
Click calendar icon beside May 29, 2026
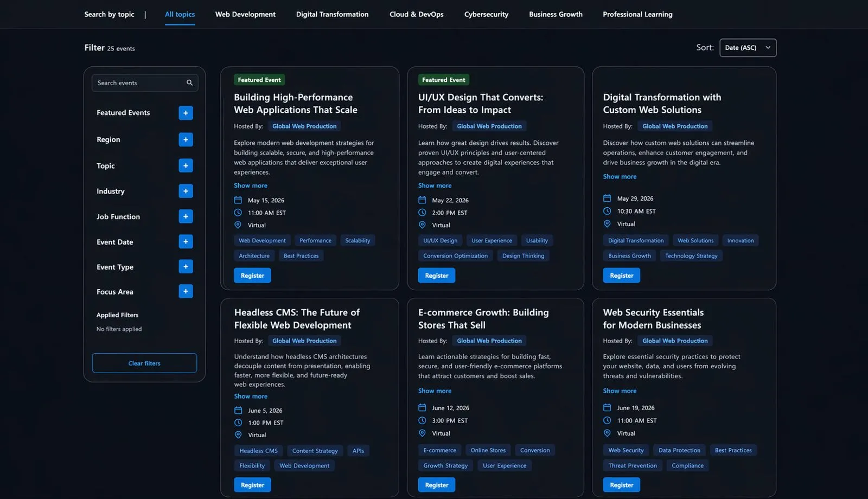pos(607,199)
